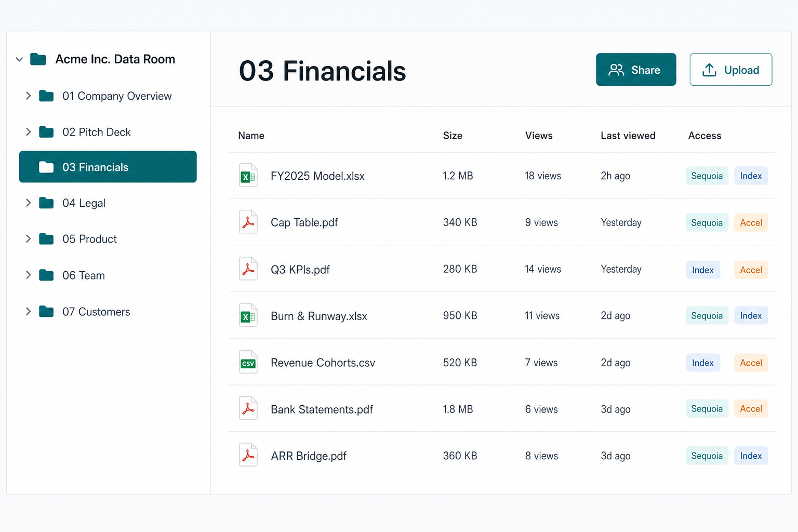This screenshot has height=532, width=798.
Task: Click the CSV icon for Revenue Cohorts.csv
Action: [x=248, y=362]
